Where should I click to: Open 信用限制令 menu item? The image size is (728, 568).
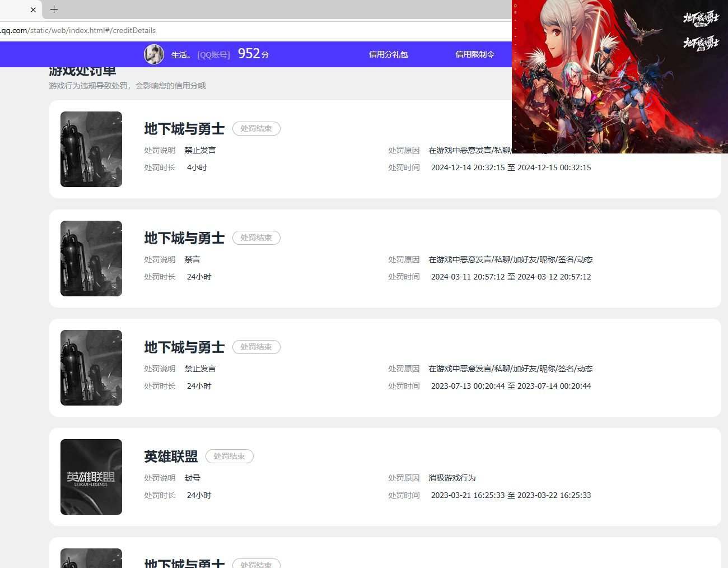pyautogui.click(x=475, y=54)
